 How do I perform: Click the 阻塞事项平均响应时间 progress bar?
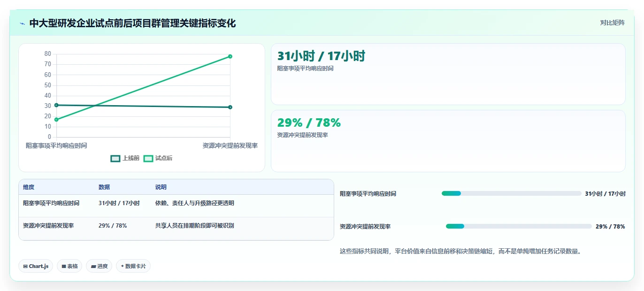[x=512, y=193]
